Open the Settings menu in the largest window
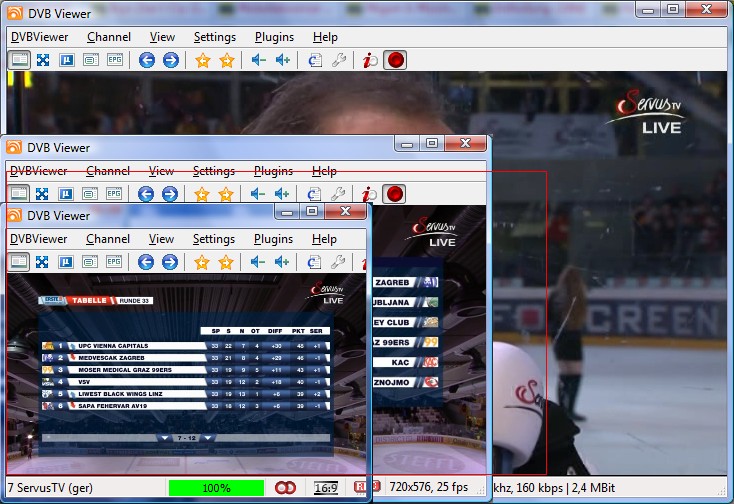Image resolution: width=734 pixels, height=504 pixels. point(215,37)
